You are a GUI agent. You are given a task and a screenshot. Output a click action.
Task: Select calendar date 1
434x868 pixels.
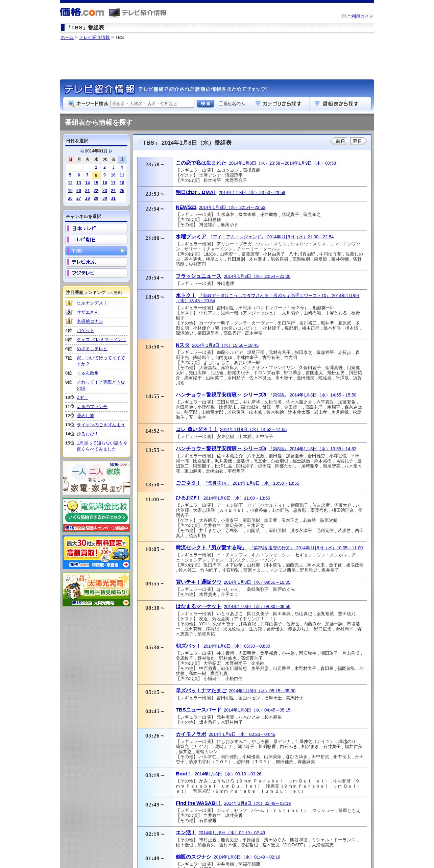(x=96, y=167)
